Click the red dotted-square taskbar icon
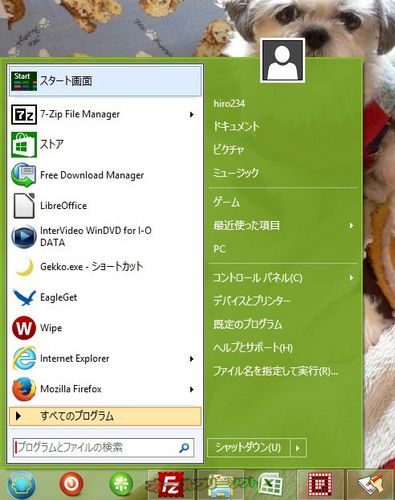 coord(320,484)
